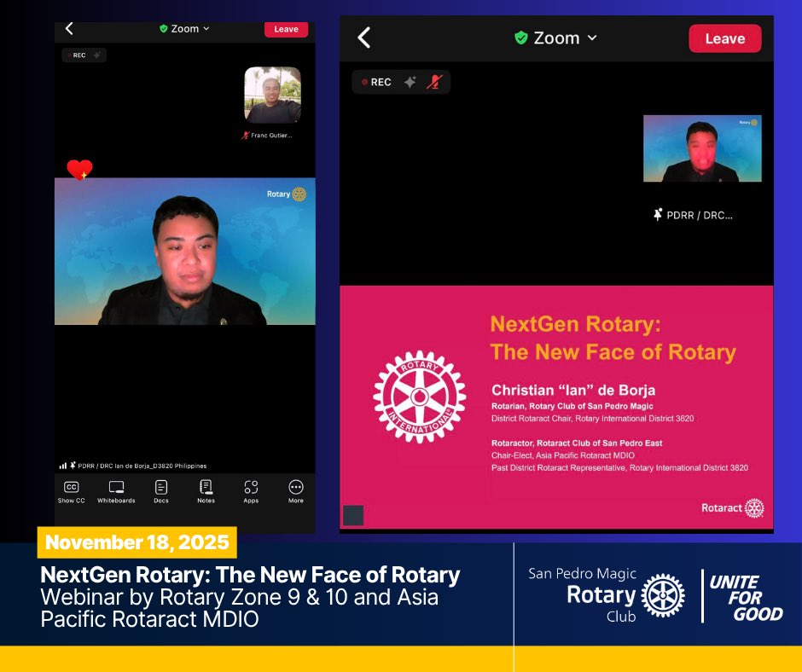Click 'Rotarian, Rotary Club of San Pedro Magic'
The width and height of the screenshot is (802, 672).
572,406
